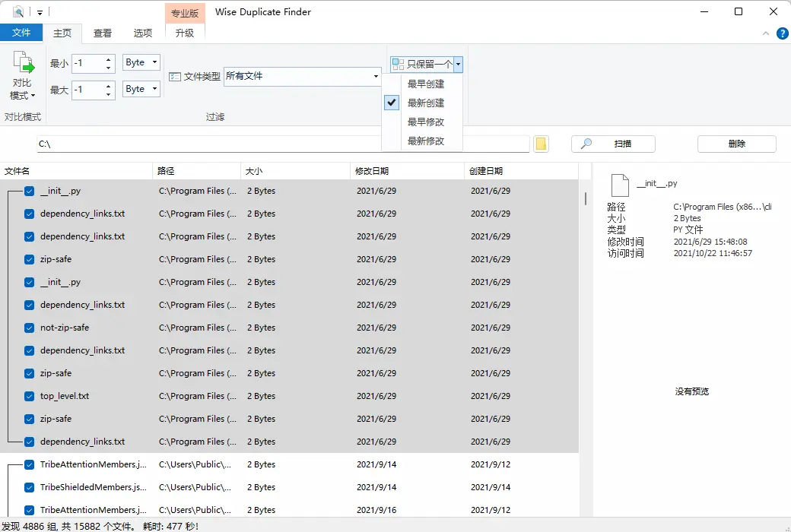This screenshot has width=791, height=532.
Task: Click the 2021/9/16 modified date cell
Action: click(376, 510)
